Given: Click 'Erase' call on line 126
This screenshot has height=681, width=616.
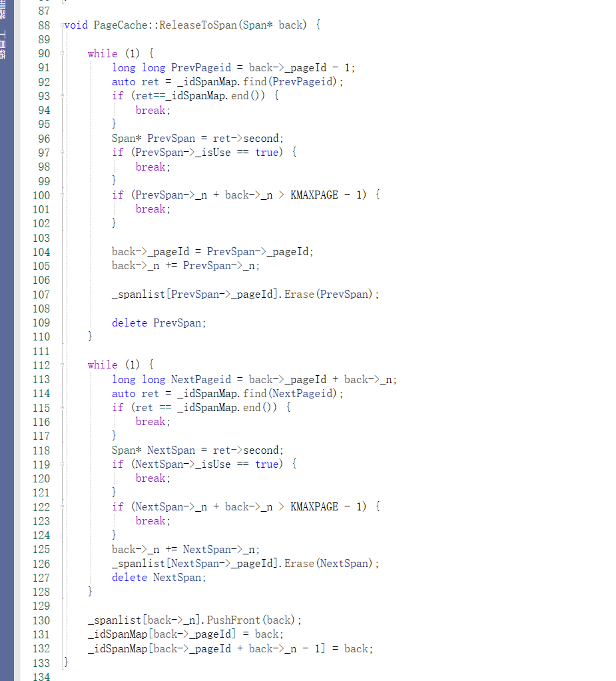Looking at the screenshot, I should [299, 563].
